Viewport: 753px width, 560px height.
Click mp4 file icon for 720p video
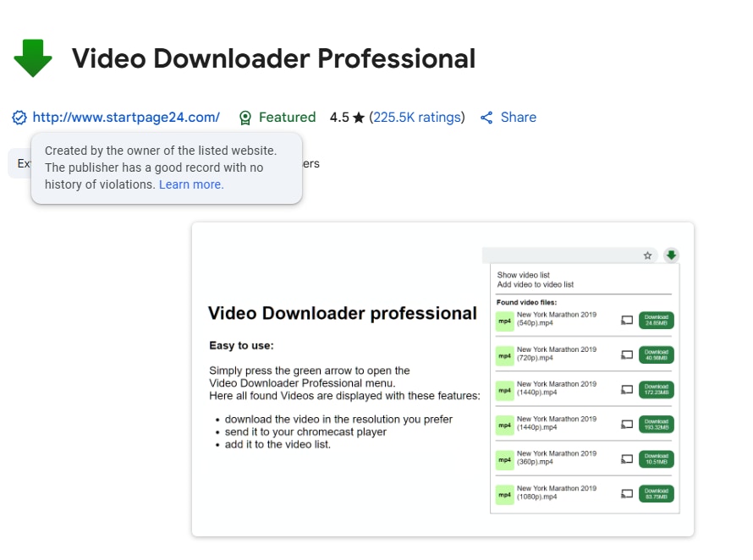click(x=505, y=356)
